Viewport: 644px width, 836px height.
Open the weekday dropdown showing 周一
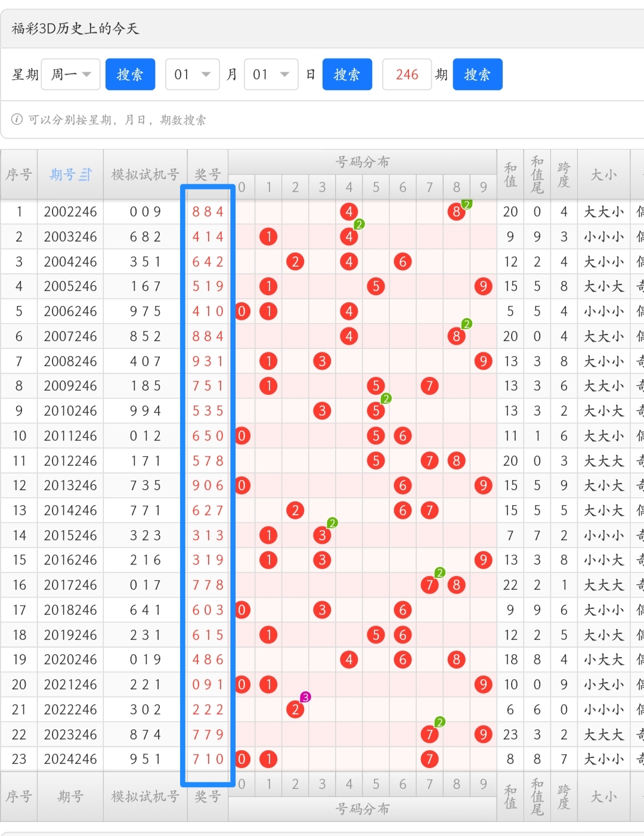[x=70, y=75]
